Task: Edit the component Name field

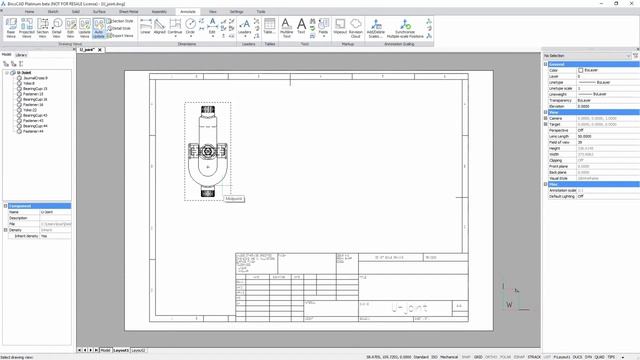Action: coord(56,212)
